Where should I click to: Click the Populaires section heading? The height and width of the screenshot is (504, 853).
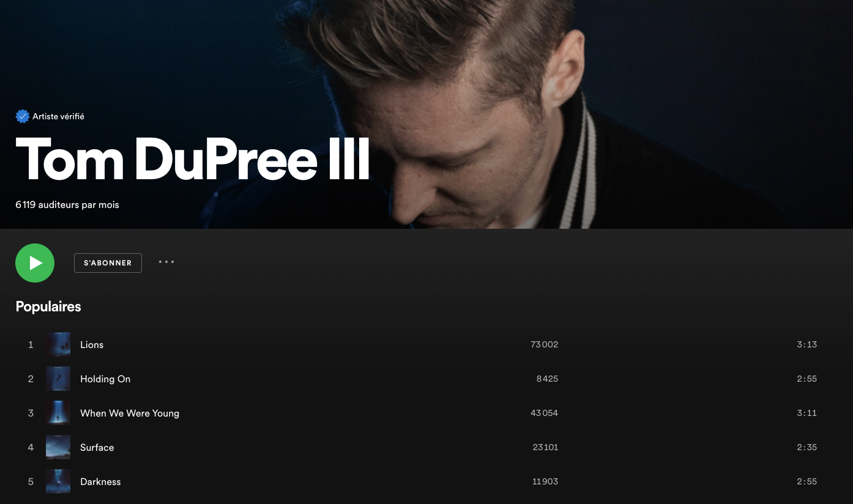(x=48, y=306)
